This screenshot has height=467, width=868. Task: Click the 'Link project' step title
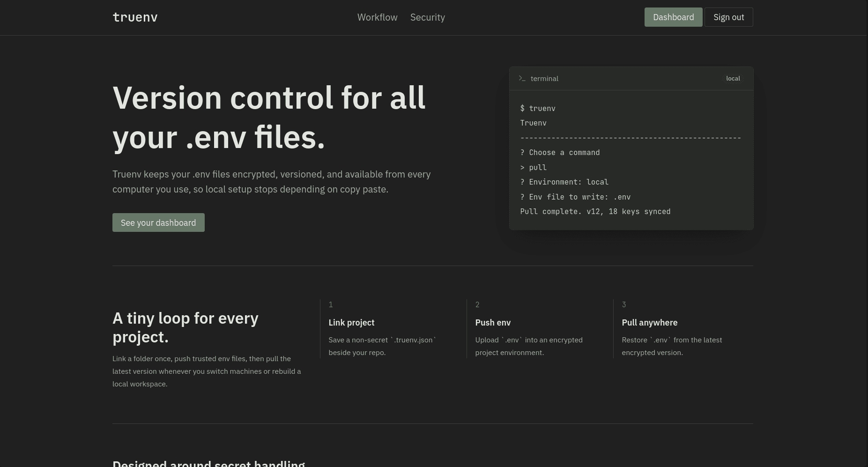[x=351, y=322]
